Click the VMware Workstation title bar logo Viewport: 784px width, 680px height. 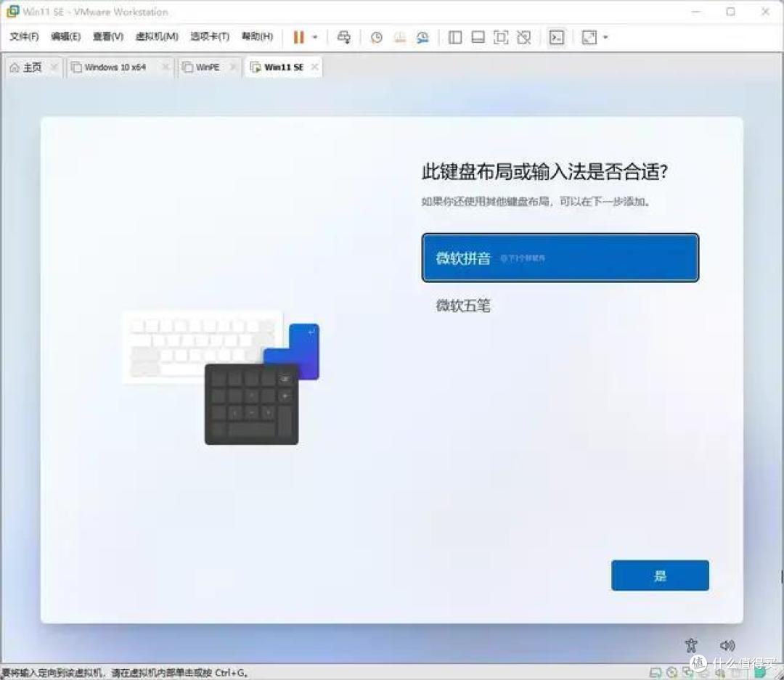coord(12,11)
